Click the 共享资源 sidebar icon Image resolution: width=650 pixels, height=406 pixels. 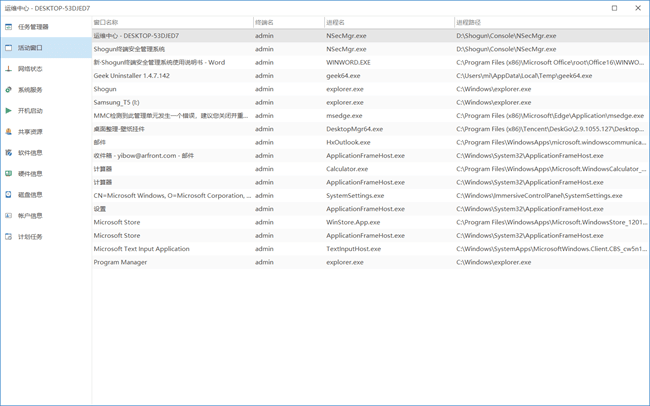[x=9, y=132]
